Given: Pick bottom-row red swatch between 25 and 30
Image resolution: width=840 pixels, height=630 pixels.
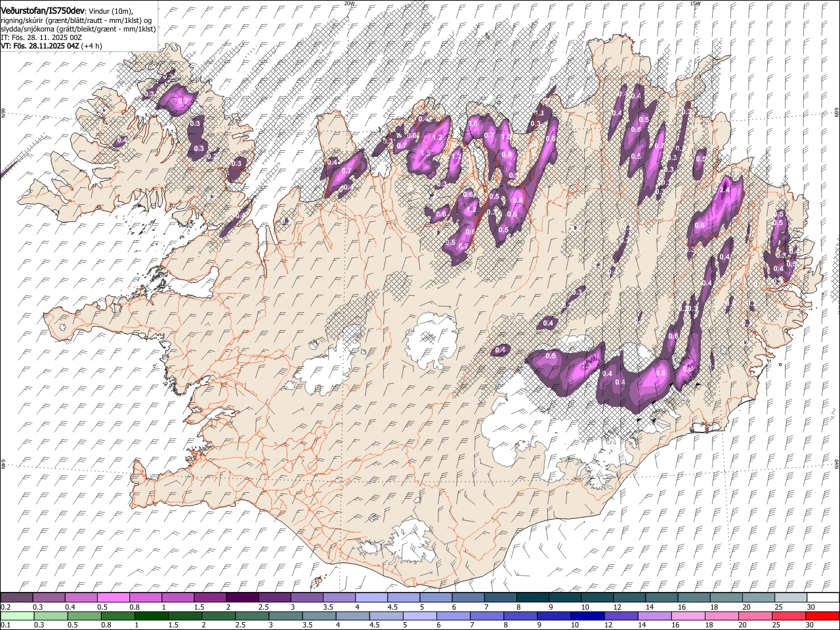Looking at the screenshot, I should (x=788, y=616).
